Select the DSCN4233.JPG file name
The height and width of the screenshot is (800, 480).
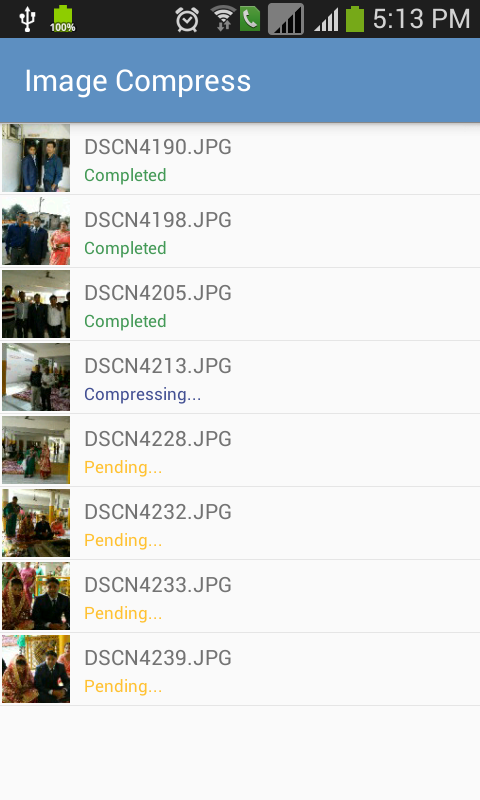(158, 585)
